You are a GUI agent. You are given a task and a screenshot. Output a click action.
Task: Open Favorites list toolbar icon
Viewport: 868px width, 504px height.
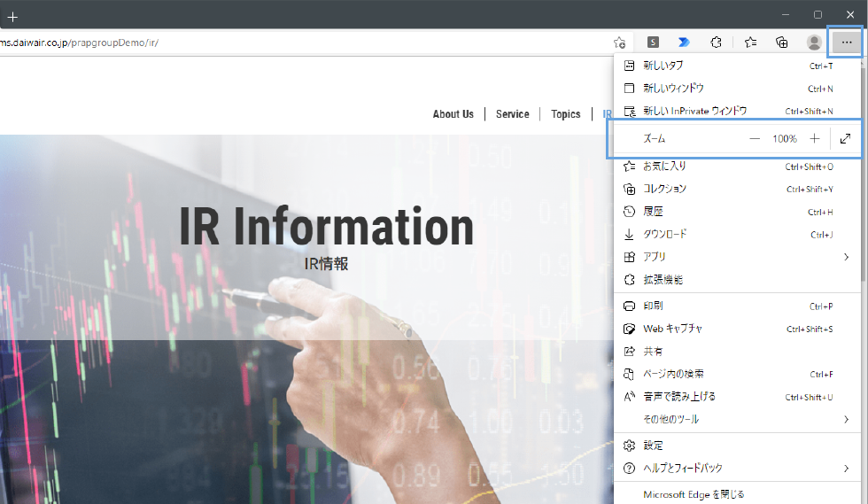click(750, 43)
